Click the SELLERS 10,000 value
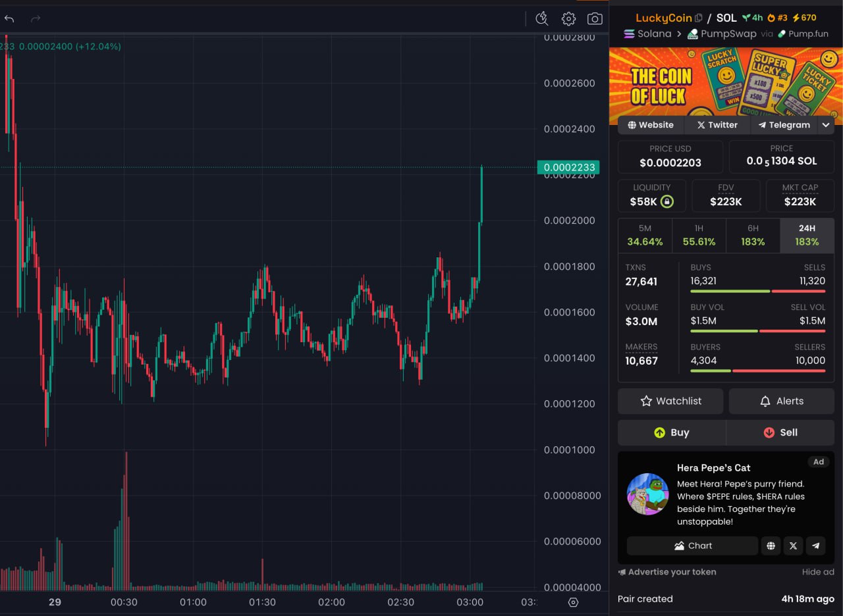 coord(810,361)
